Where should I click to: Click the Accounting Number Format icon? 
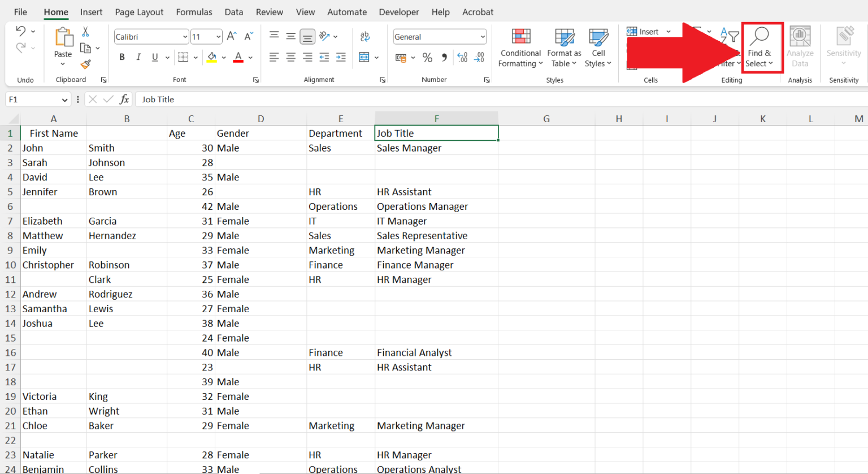tap(401, 58)
